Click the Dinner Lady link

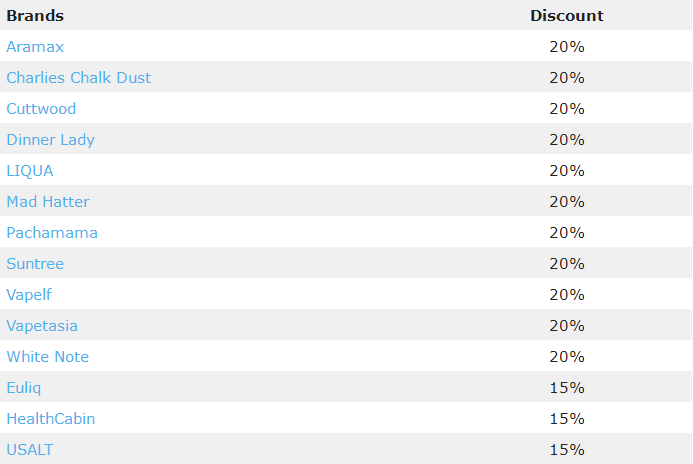click(x=50, y=140)
